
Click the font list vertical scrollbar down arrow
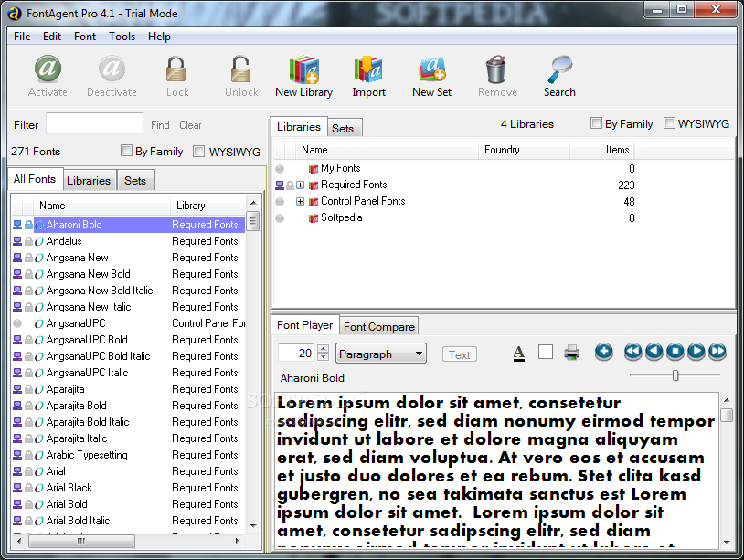253,526
